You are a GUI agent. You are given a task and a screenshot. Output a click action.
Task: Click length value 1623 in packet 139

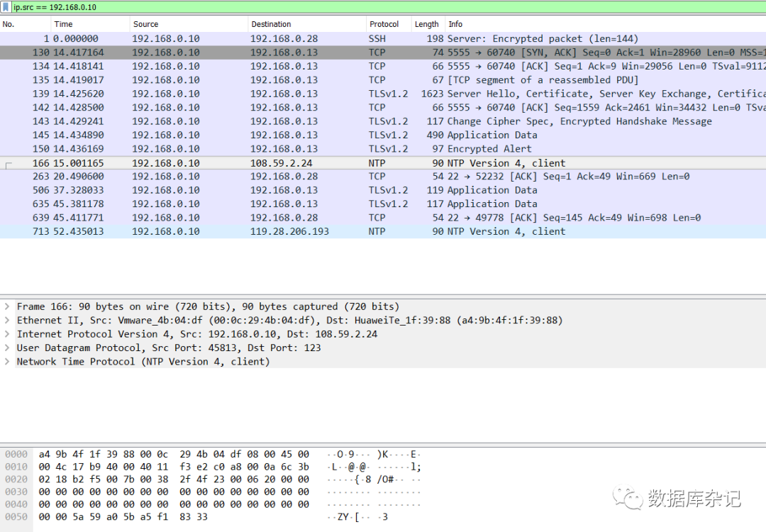[433, 94]
